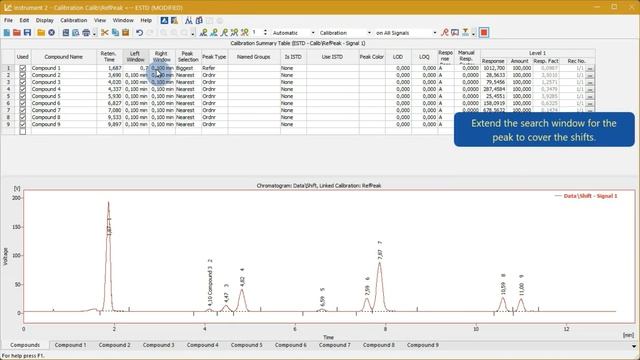Image resolution: width=640 pixels, height=360 pixels.
Task: Switch to the Compound 1 tab
Action: (x=71, y=345)
